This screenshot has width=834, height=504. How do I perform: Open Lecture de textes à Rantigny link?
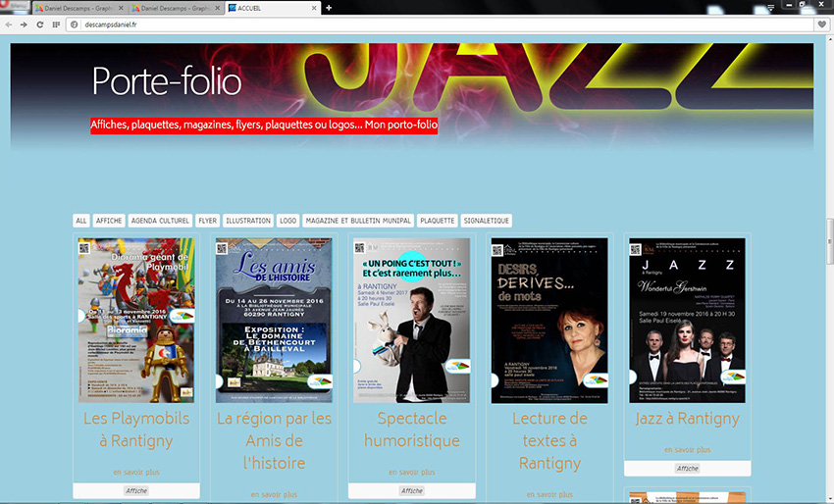click(x=549, y=440)
